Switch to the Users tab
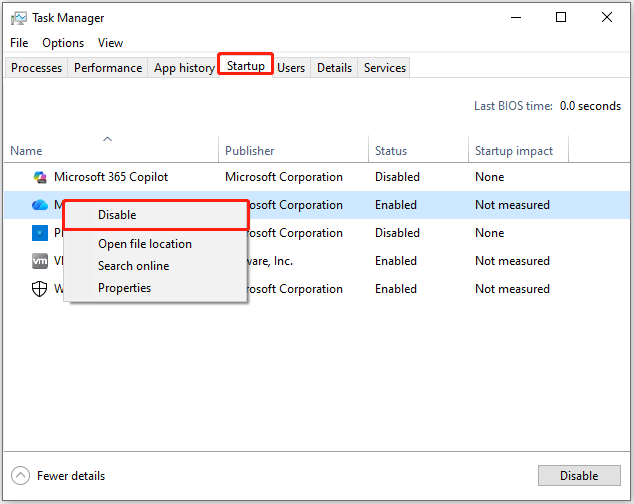Screen dimensions: 634x504 [x=291, y=68]
